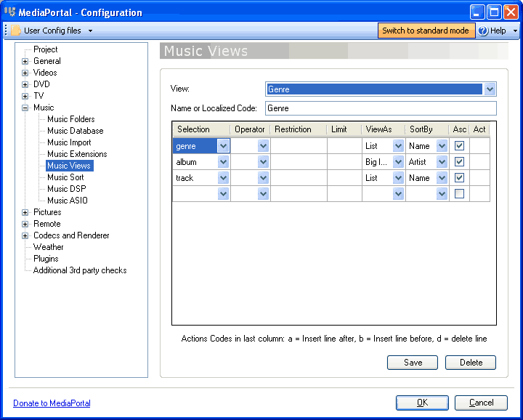Select Weather tree item
523x420 pixels.
49,247
